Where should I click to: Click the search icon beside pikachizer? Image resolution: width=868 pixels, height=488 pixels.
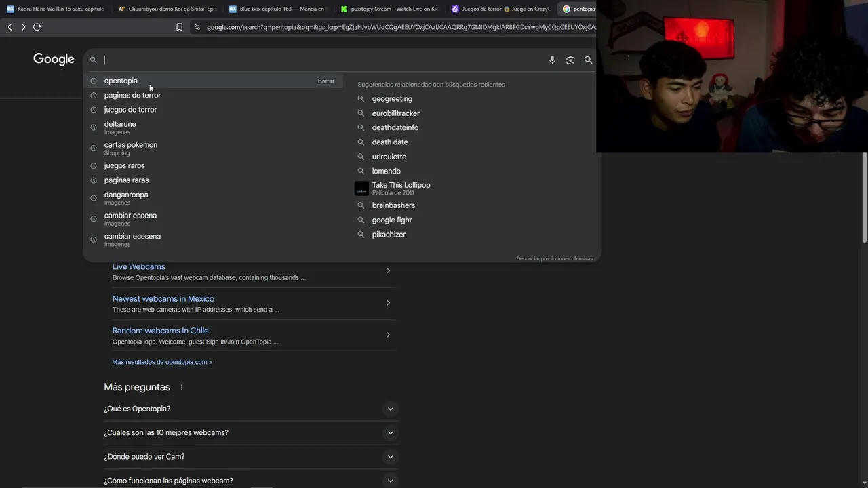click(361, 235)
